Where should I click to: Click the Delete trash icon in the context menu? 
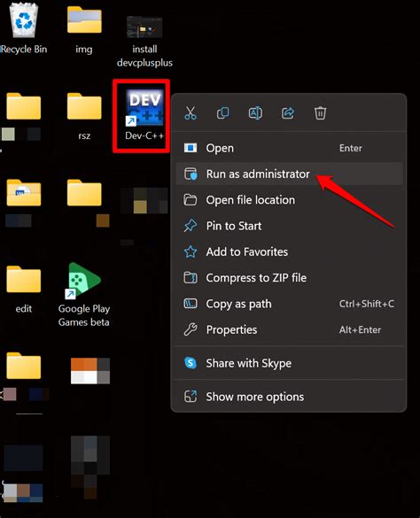(x=320, y=113)
